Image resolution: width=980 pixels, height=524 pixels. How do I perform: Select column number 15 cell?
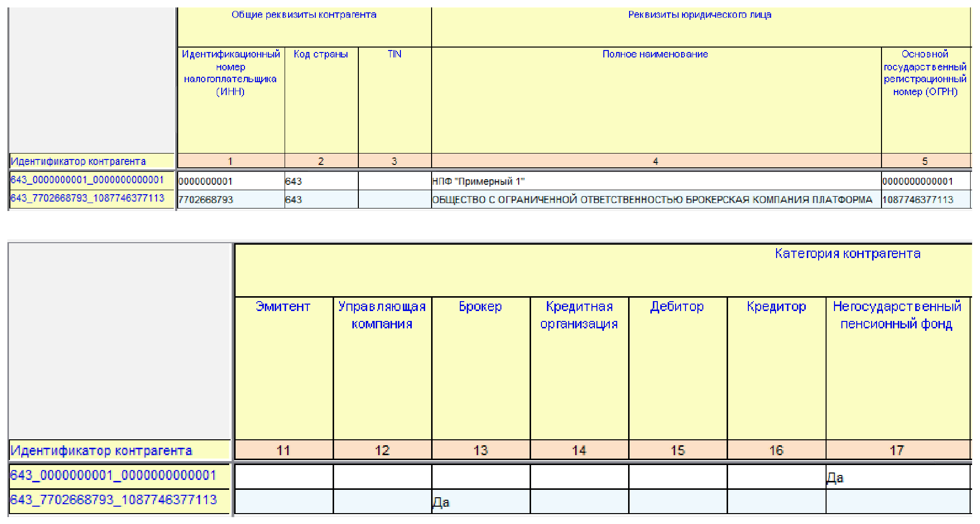coord(678,450)
